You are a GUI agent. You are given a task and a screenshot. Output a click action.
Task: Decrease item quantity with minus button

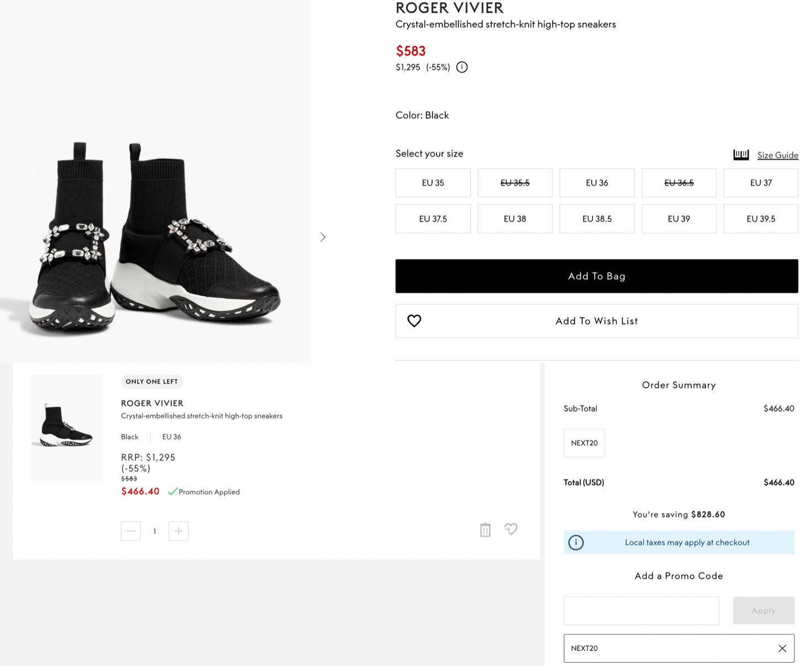(131, 531)
